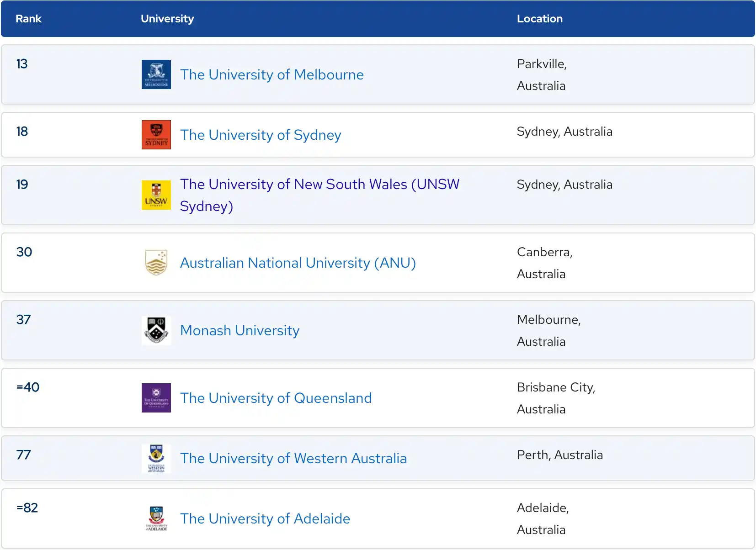Click Sydney, Australia in the UNSW row

point(564,185)
